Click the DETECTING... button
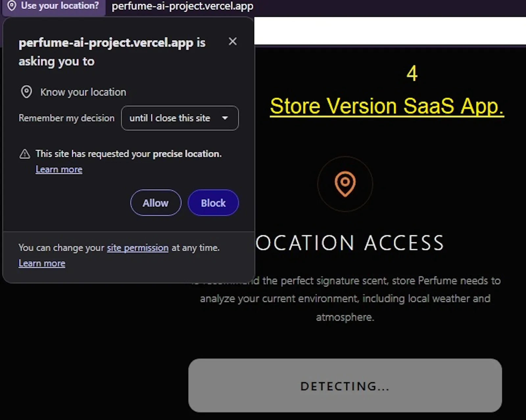 [x=345, y=385]
